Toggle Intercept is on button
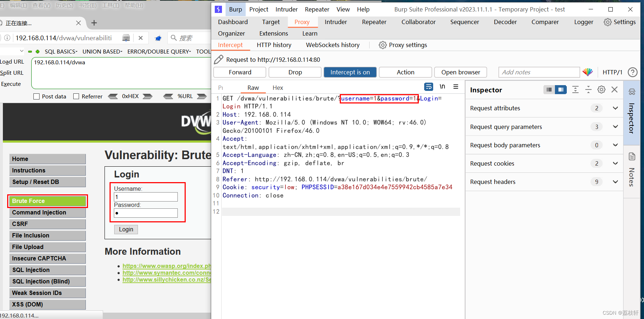Screen dimensions: 644x319 (350, 72)
